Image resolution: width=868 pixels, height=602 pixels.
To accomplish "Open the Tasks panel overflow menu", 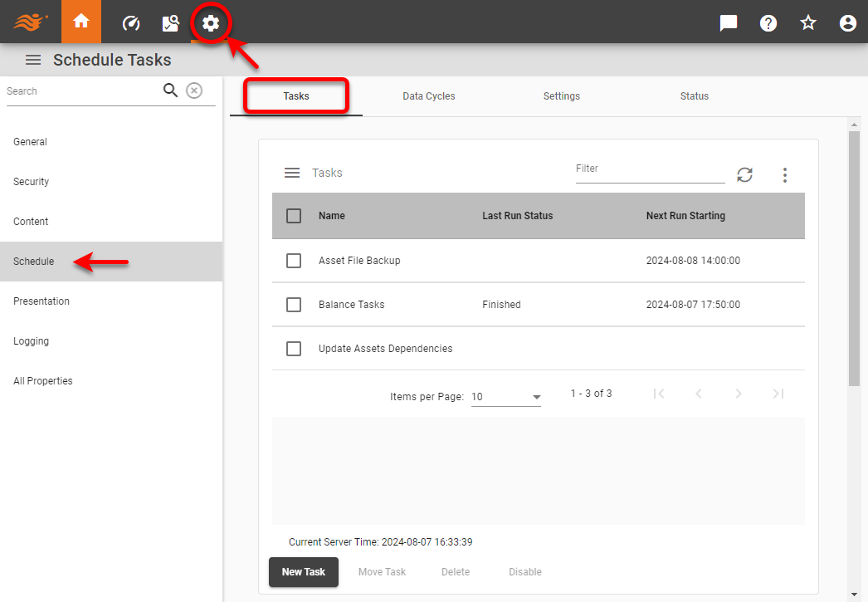I will (x=784, y=174).
